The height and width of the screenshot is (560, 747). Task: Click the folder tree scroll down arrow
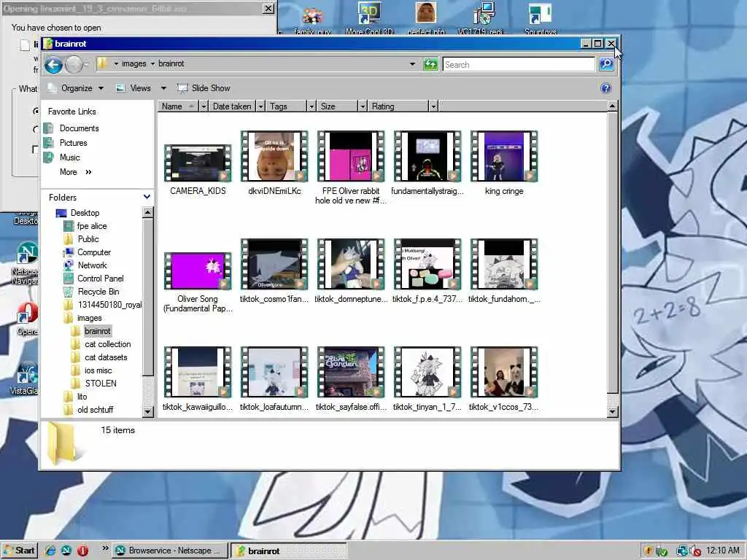click(x=147, y=411)
